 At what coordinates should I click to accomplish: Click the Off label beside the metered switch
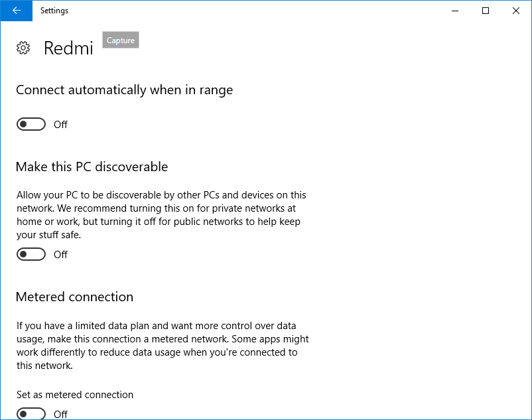pos(60,414)
